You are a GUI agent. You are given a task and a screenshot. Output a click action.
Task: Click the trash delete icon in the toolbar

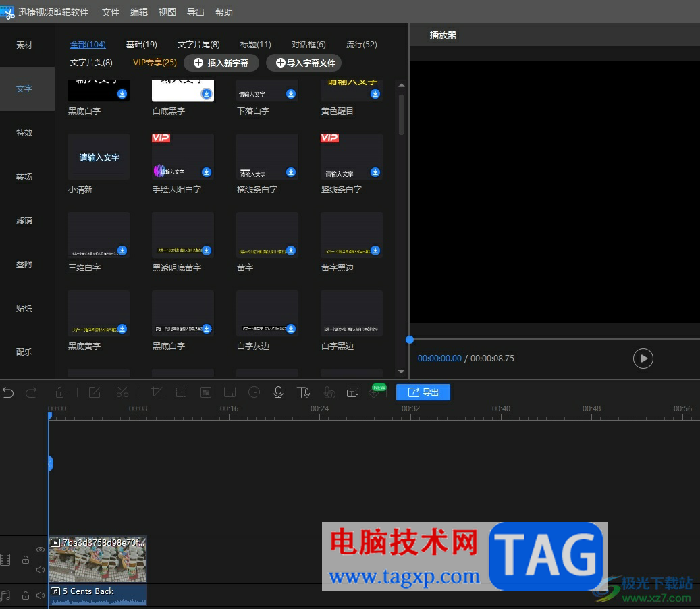pyautogui.click(x=59, y=392)
